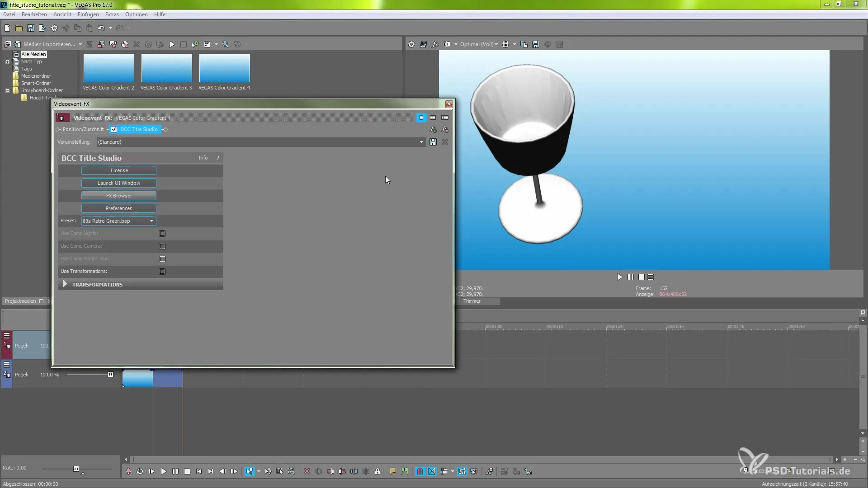
Task: Open the Ansicht menu
Action: click(x=62, y=14)
